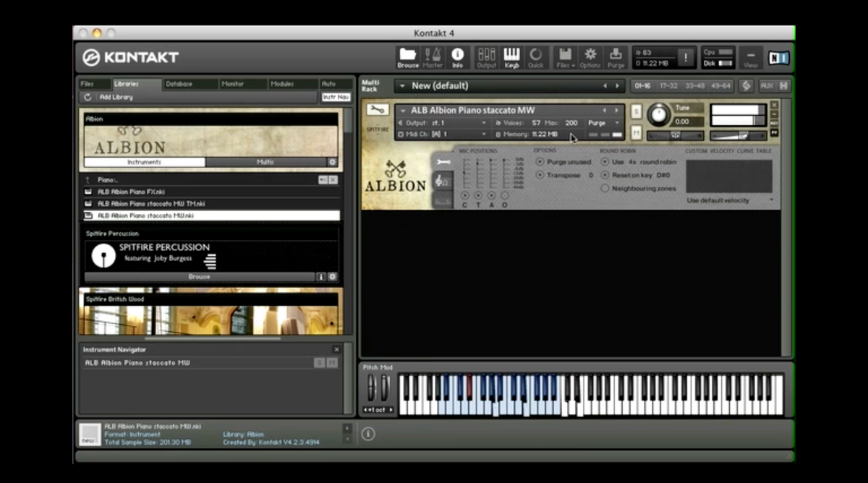Expand the Use default velocity dropdown

pyautogui.click(x=729, y=200)
